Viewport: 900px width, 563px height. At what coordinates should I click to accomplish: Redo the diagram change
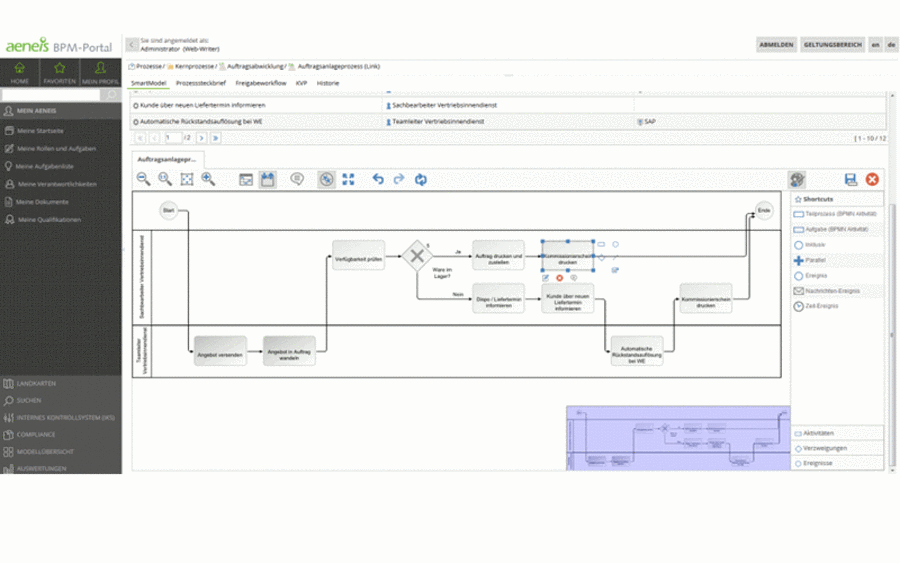pos(399,179)
